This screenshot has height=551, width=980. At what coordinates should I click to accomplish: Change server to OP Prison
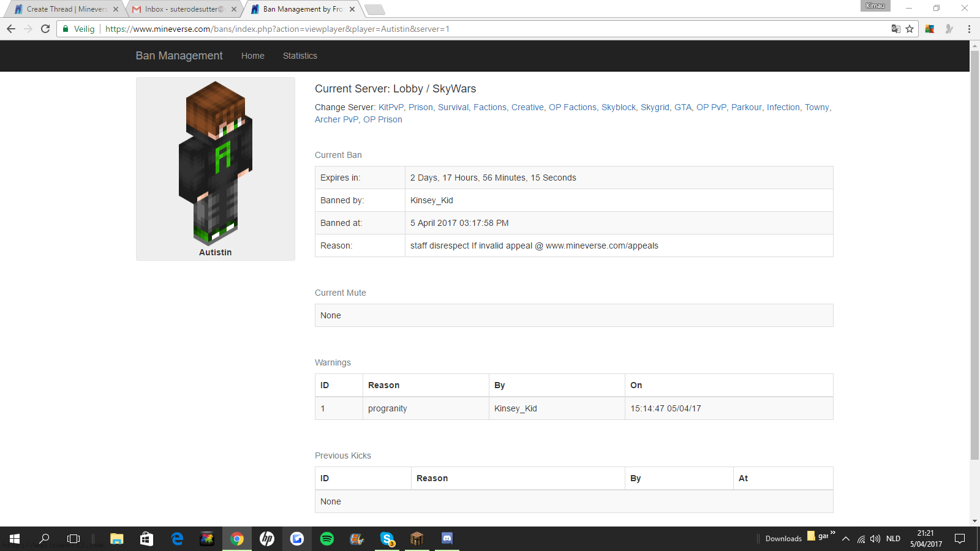coord(383,119)
